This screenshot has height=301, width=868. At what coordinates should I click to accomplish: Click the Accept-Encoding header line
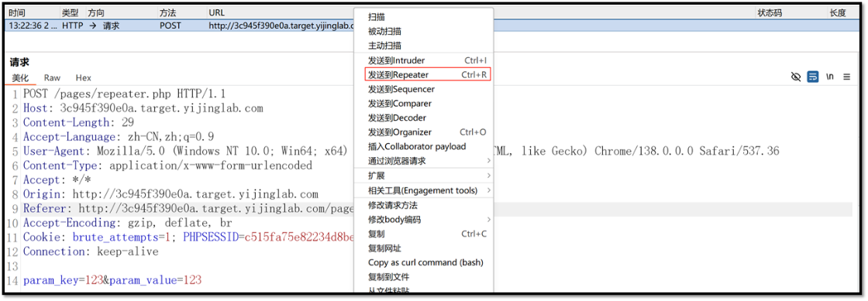(127, 223)
